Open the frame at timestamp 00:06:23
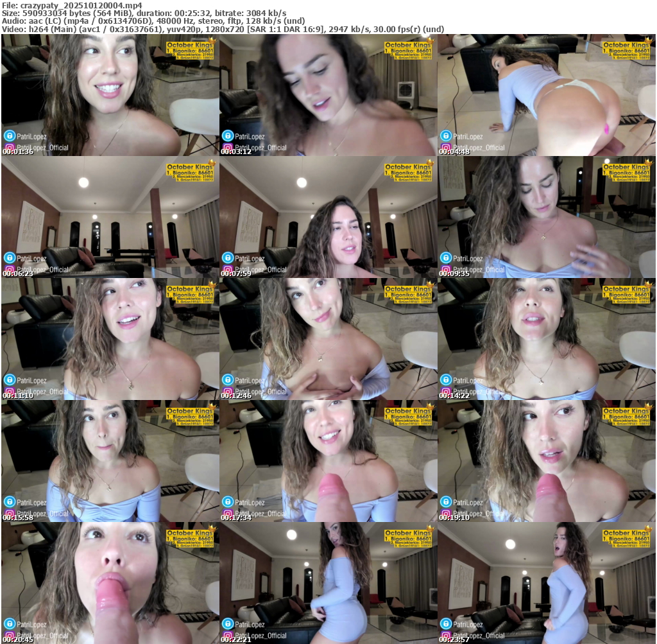Screen dimensions: 657x644 click(x=110, y=217)
